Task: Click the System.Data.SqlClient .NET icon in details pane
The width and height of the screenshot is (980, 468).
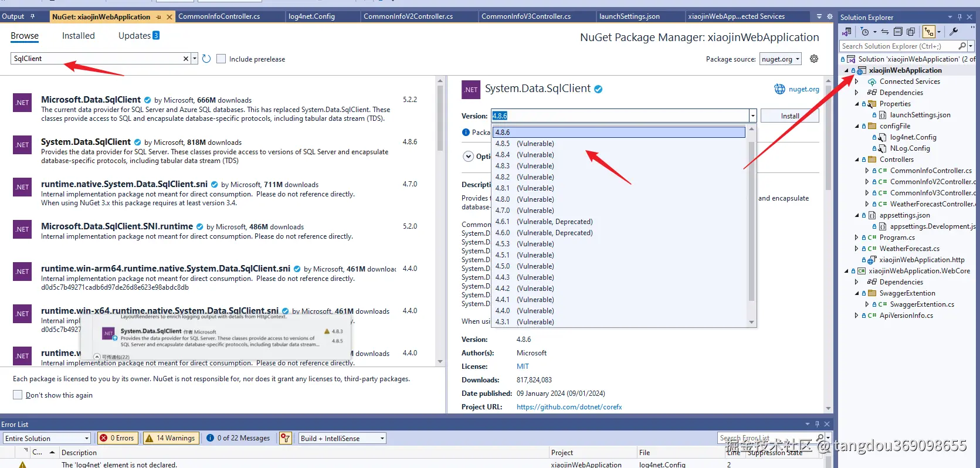Action: click(x=471, y=90)
